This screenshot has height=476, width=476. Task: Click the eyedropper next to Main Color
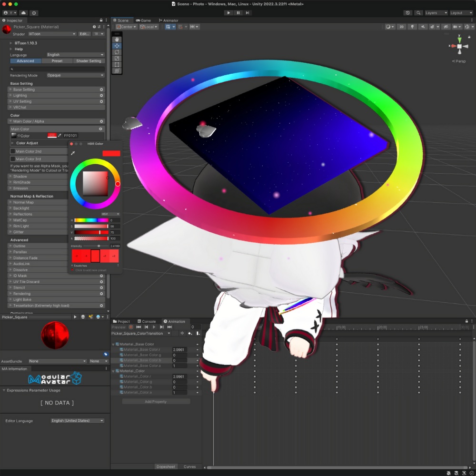[x=59, y=135]
